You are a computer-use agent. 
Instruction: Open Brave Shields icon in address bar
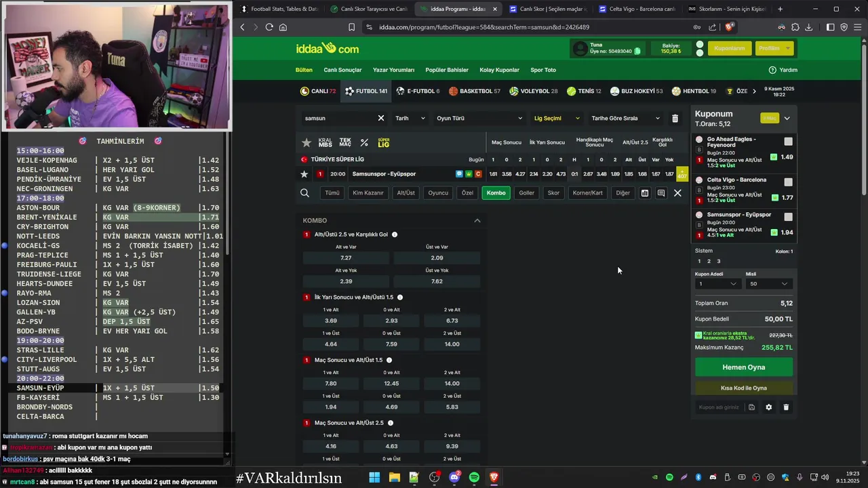(729, 27)
